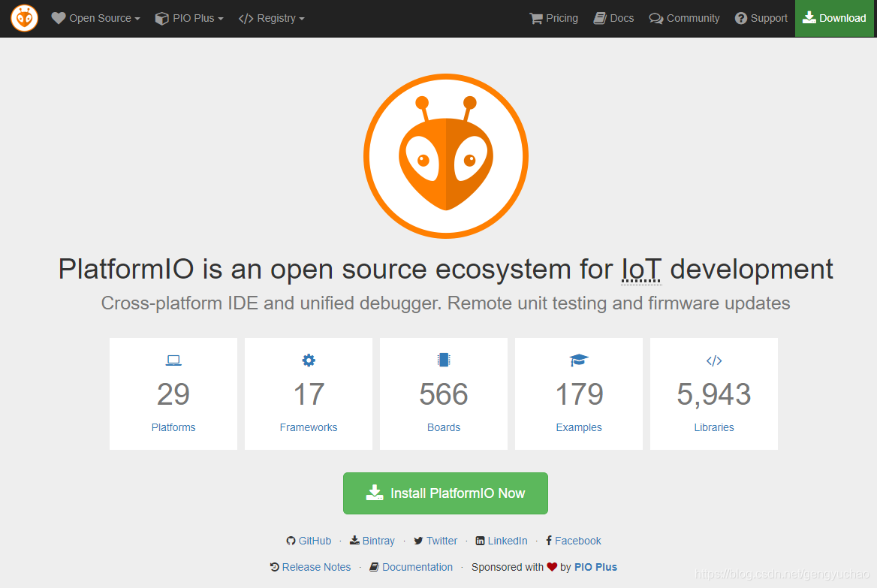Click the large PlatformIO alien logo

446,156
